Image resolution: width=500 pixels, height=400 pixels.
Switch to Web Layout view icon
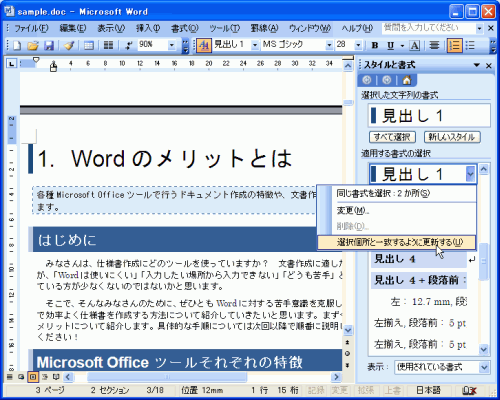21,377
